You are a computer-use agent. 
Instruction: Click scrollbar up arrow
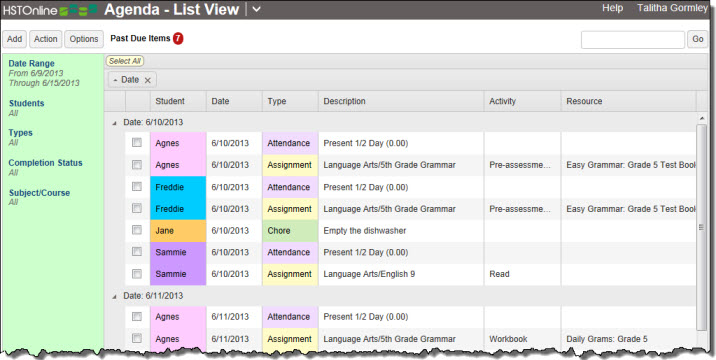coord(701,118)
